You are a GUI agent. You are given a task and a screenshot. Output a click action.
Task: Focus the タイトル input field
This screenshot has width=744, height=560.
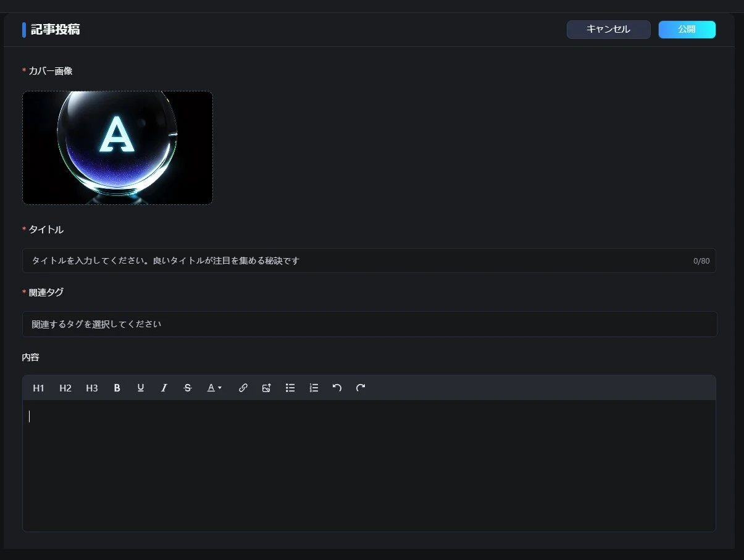(358, 261)
